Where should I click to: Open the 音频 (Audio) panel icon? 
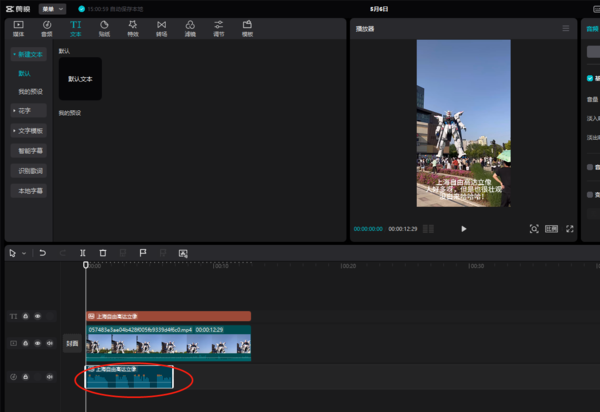point(46,27)
